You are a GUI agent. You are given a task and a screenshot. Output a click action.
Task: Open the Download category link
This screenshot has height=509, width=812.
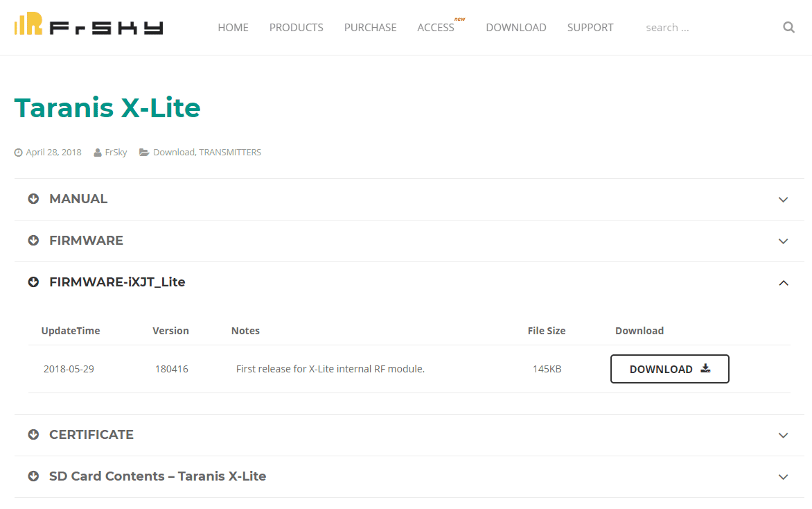coord(173,153)
